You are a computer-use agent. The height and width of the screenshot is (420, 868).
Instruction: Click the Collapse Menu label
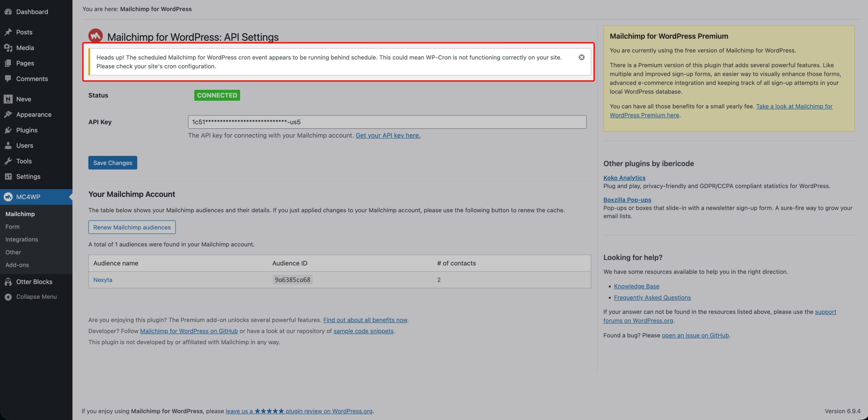pyautogui.click(x=37, y=297)
